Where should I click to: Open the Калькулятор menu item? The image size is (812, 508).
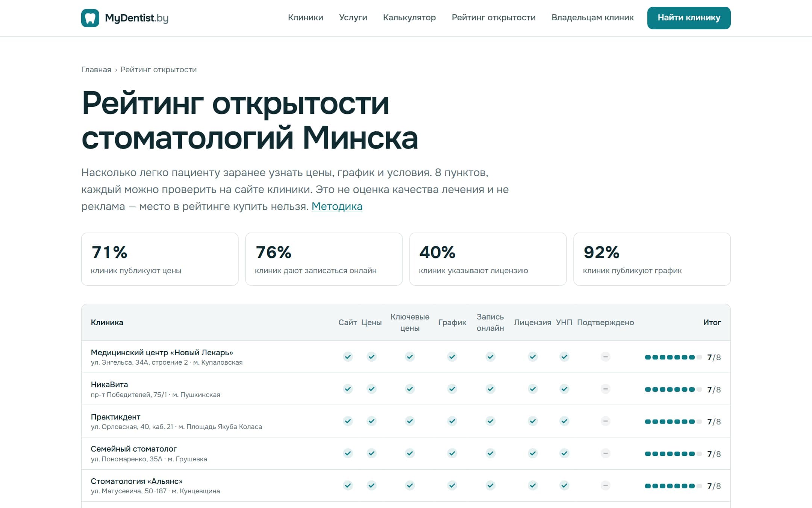(x=409, y=18)
